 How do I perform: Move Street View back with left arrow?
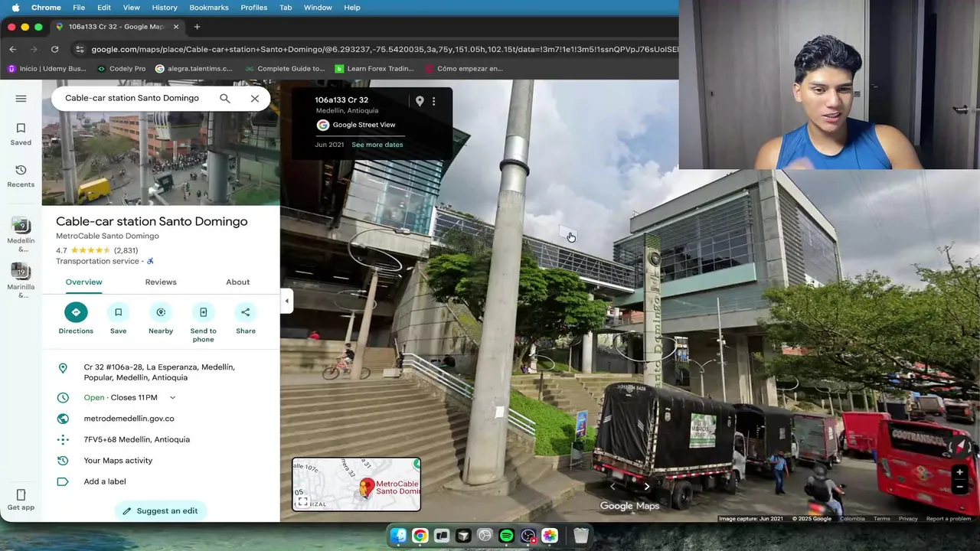[612, 486]
